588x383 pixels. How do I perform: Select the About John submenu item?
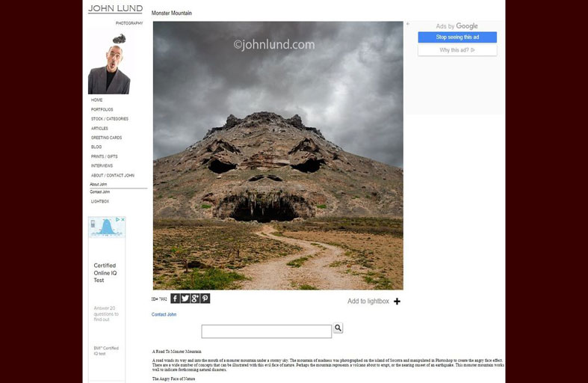coord(99,184)
